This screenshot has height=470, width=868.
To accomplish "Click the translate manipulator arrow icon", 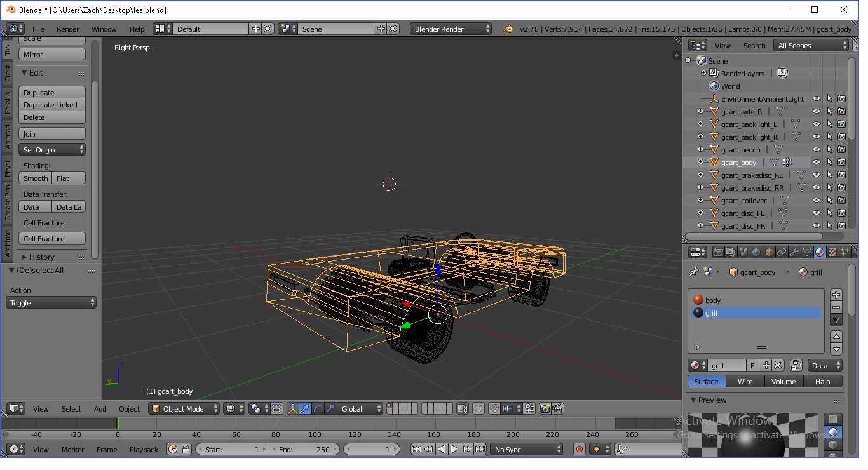I will coord(306,408).
